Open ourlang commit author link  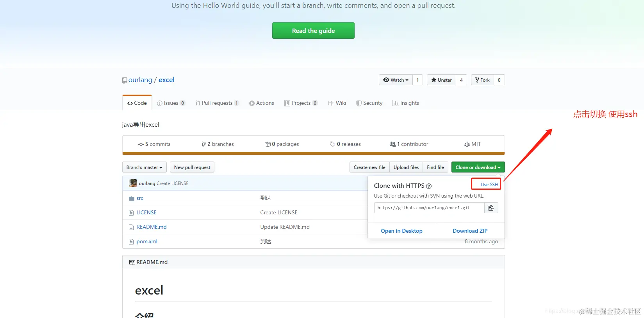pos(147,183)
